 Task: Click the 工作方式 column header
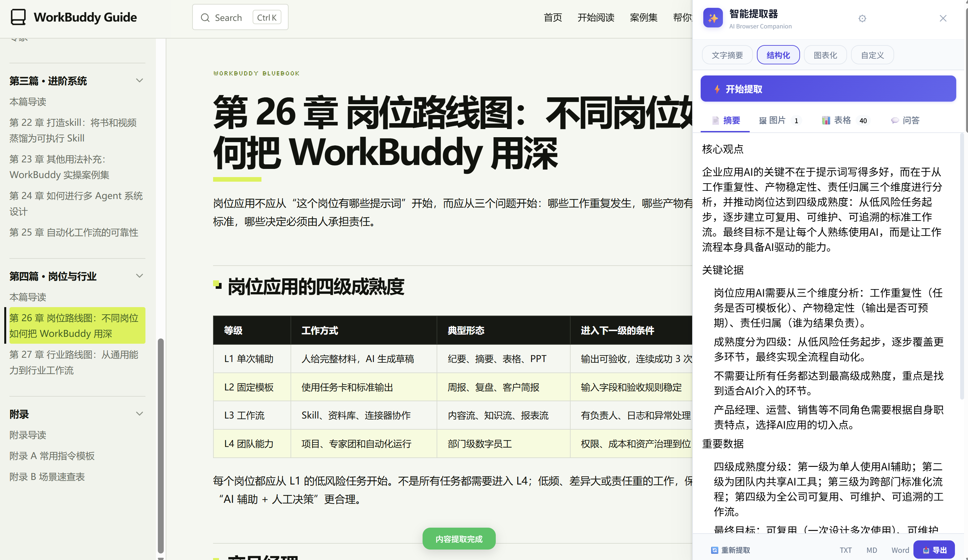(x=363, y=330)
